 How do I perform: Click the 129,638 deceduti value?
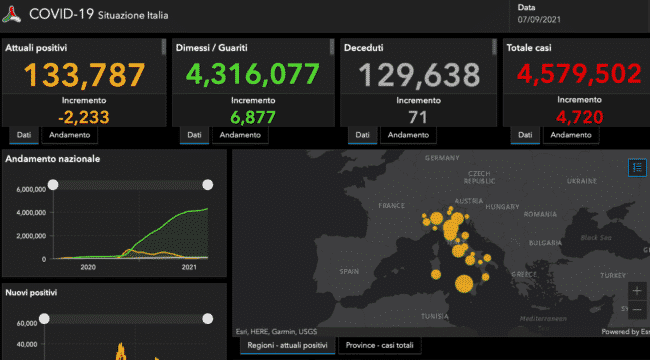pos(419,75)
